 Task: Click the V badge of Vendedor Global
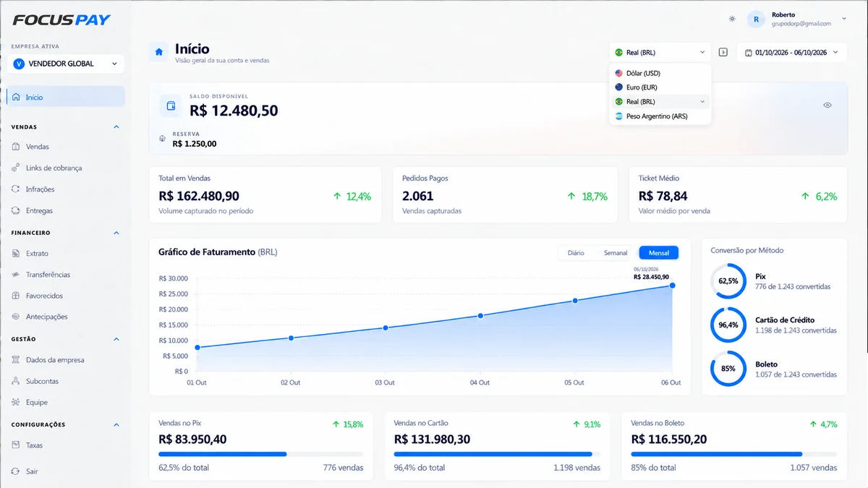click(19, 64)
